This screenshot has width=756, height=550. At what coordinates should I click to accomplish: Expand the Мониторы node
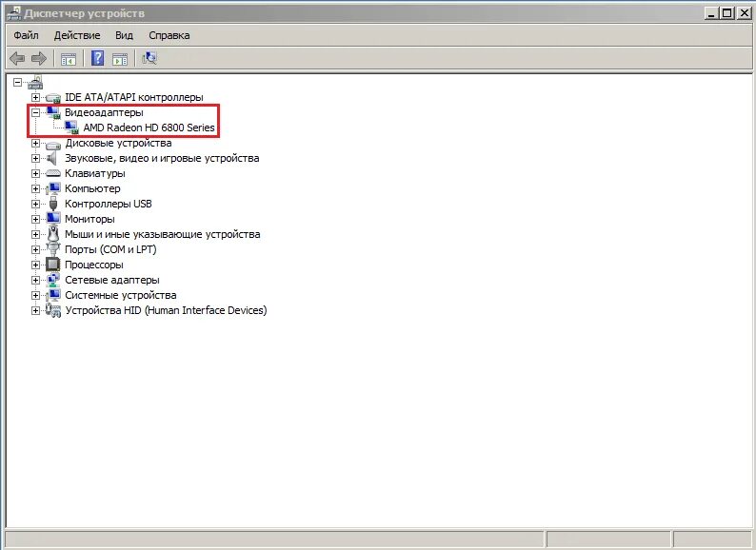coord(35,219)
